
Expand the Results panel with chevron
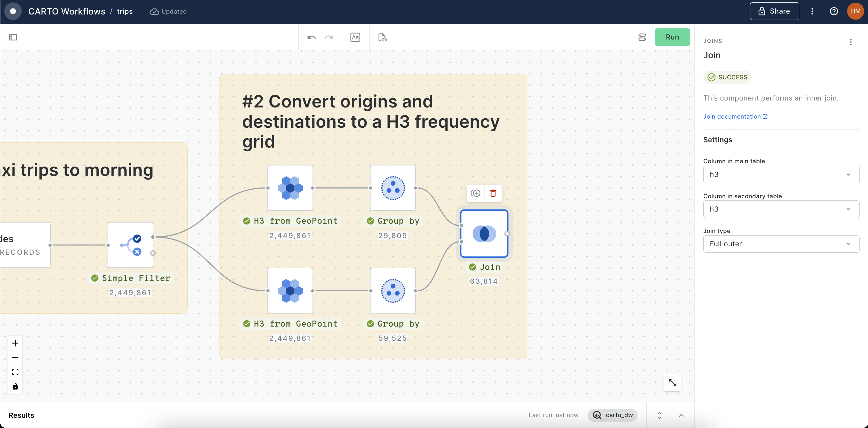point(681,415)
